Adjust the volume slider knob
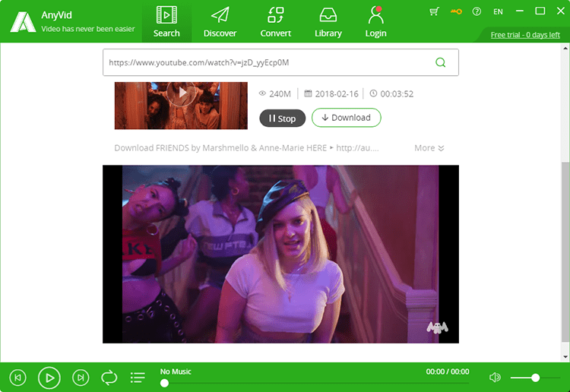Viewport: 570px width, 392px height. 535,378
